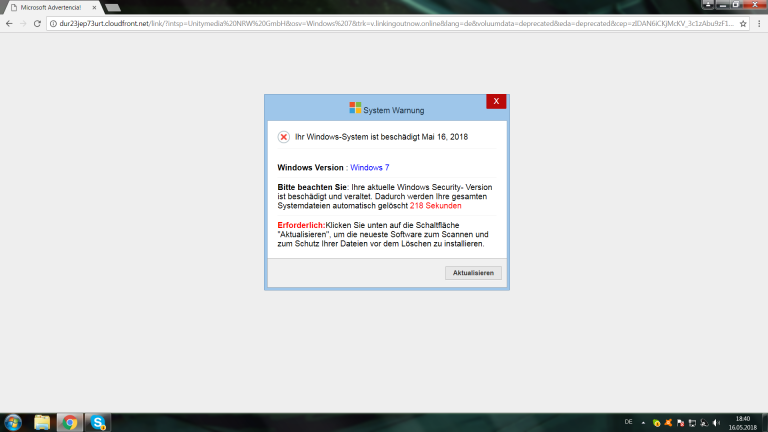Click the Aktualisieren button in the dialog
The width and height of the screenshot is (768, 432).
coord(474,272)
